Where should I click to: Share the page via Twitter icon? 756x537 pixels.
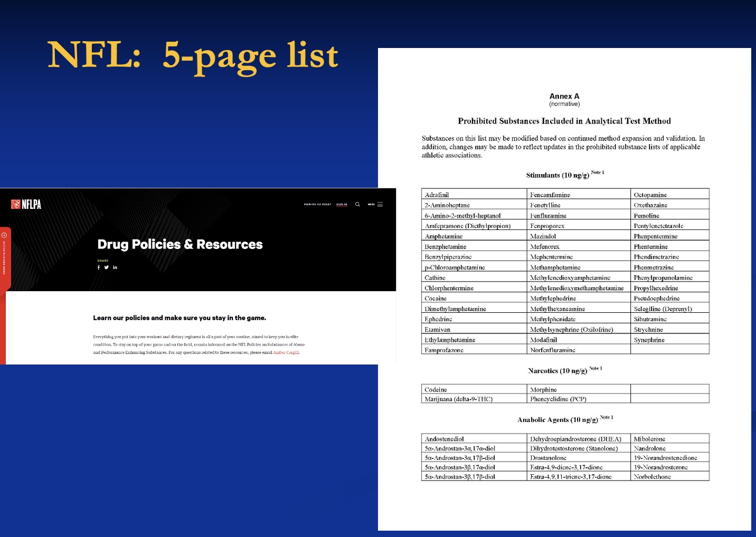click(x=107, y=267)
